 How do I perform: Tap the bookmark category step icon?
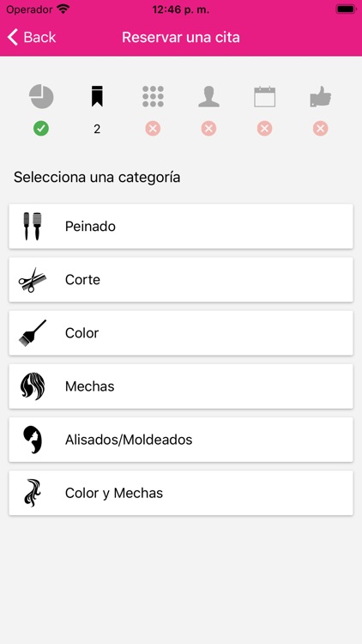tap(97, 96)
